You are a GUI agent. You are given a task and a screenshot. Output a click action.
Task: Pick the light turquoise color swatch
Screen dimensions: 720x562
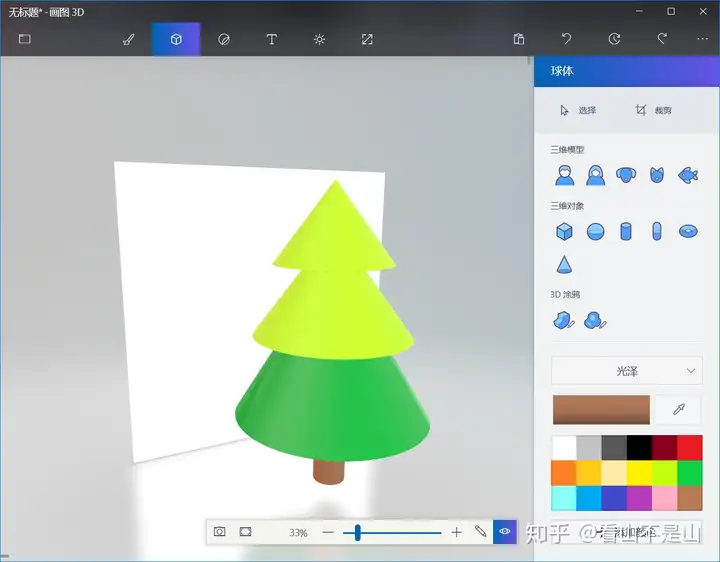pos(564,498)
